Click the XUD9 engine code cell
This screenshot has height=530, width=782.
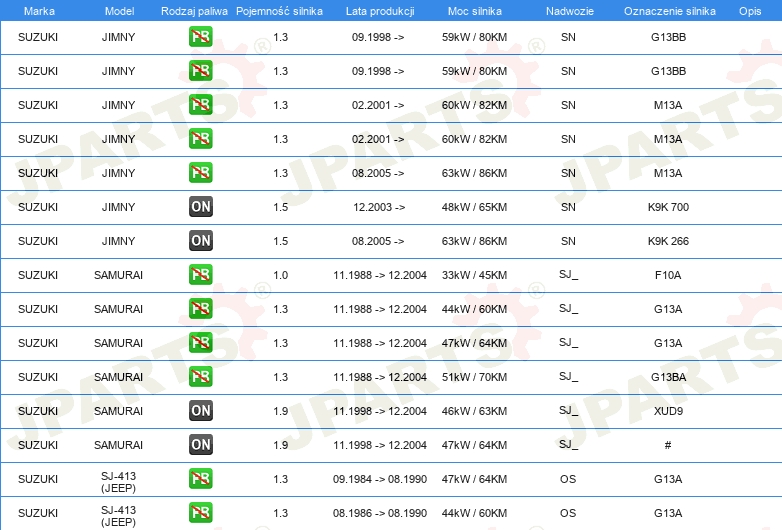click(668, 411)
